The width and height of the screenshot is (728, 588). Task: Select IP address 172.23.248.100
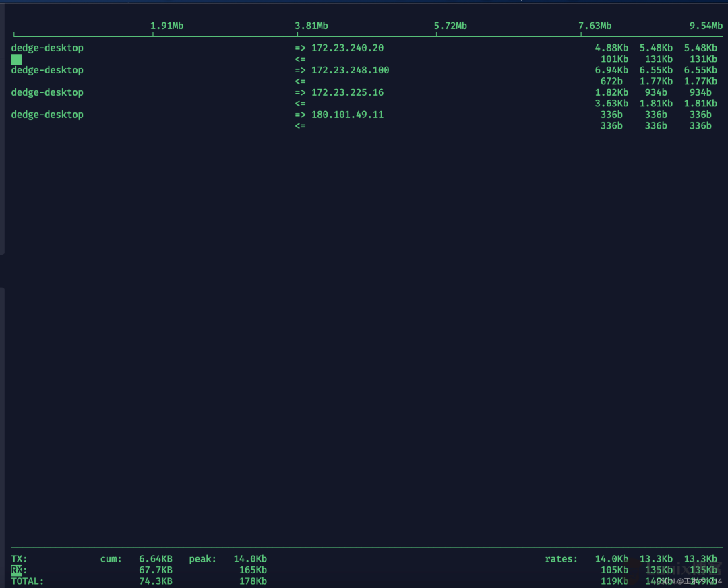pos(350,71)
